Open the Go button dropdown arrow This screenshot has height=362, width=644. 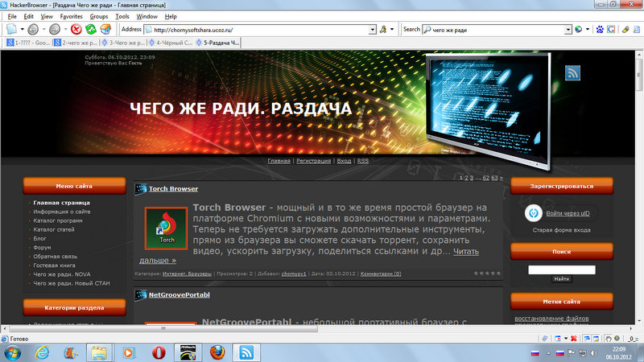[x=392, y=29]
